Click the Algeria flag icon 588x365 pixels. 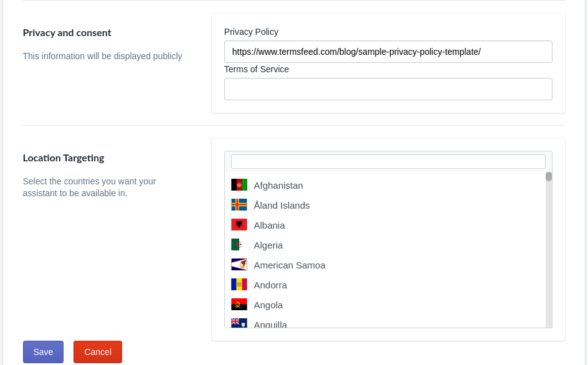[239, 244]
